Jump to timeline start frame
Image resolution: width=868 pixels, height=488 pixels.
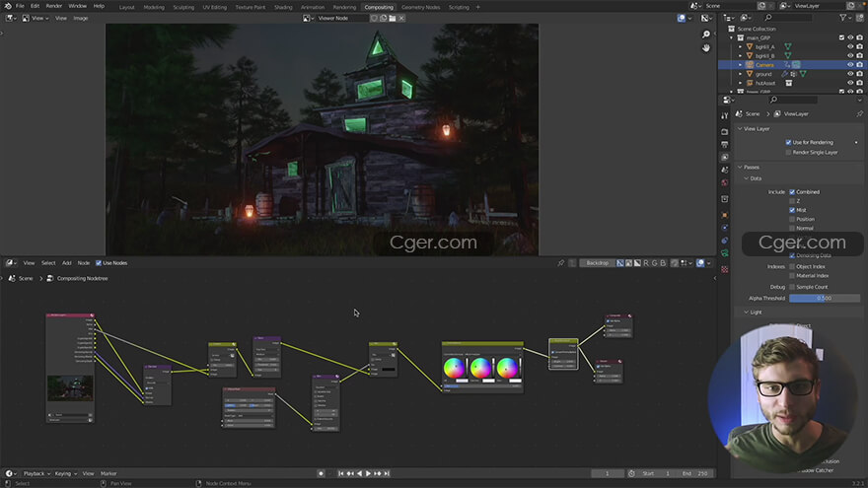[x=341, y=473]
